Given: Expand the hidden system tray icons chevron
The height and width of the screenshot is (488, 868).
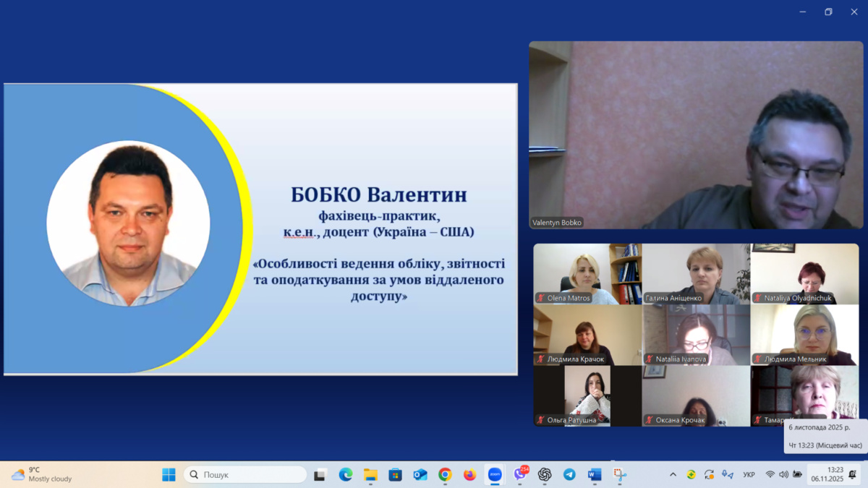Looking at the screenshot, I should click(x=673, y=474).
